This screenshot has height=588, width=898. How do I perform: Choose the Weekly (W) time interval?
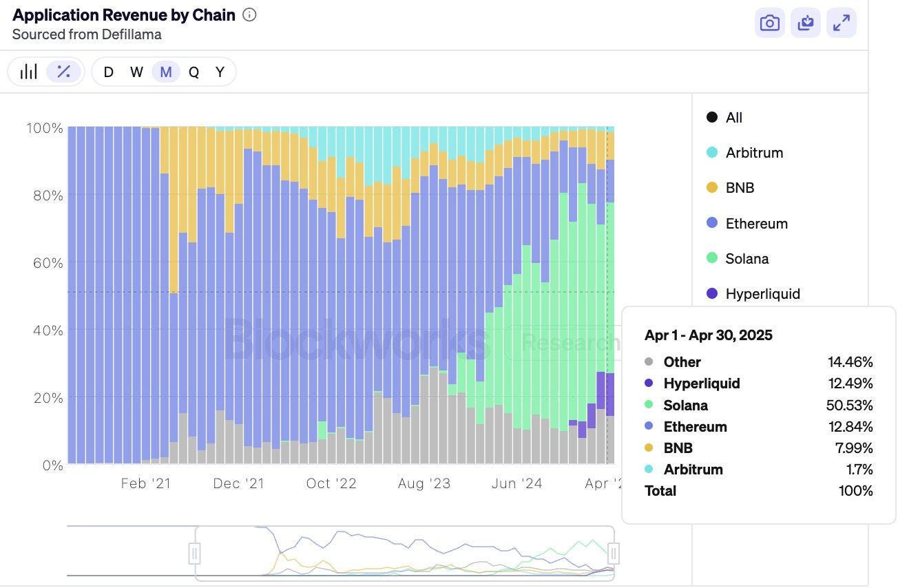point(136,71)
